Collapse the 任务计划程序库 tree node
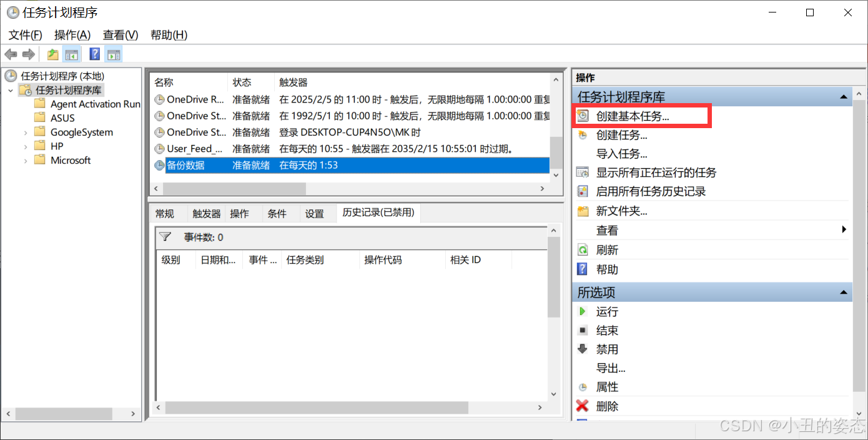This screenshot has height=440, width=868. tap(11, 91)
